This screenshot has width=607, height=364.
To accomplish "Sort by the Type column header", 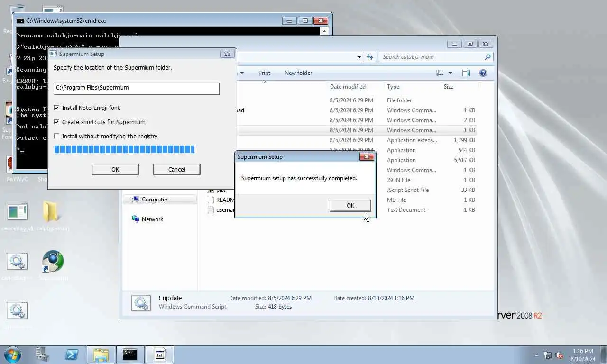I will 393,87.
